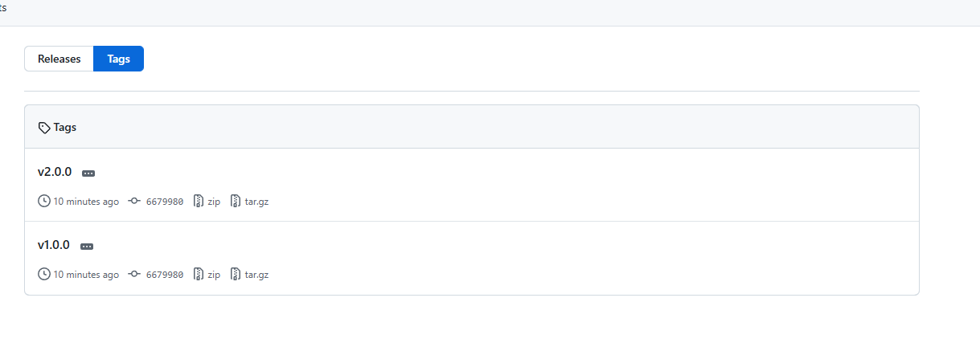Image resolution: width=980 pixels, height=355 pixels.
Task: Open commit 6679980 for v1.0.0
Action: [164, 275]
